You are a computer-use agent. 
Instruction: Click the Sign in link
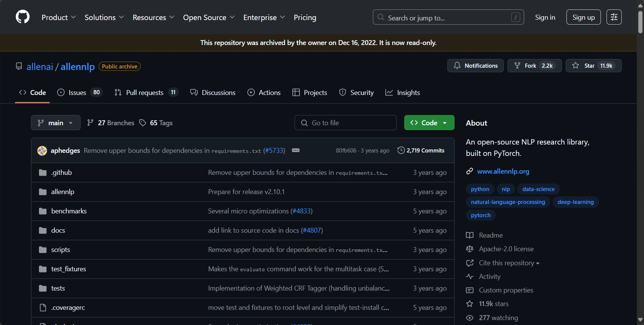(x=545, y=17)
